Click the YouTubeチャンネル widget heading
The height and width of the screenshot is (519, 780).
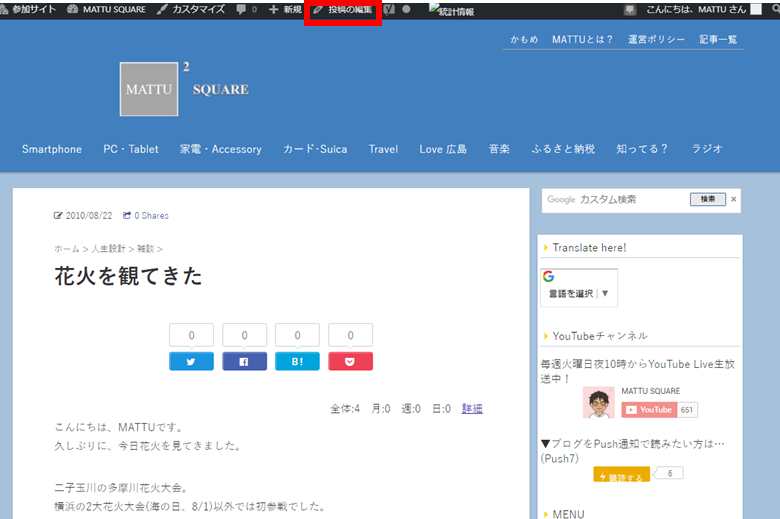point(600,336)
